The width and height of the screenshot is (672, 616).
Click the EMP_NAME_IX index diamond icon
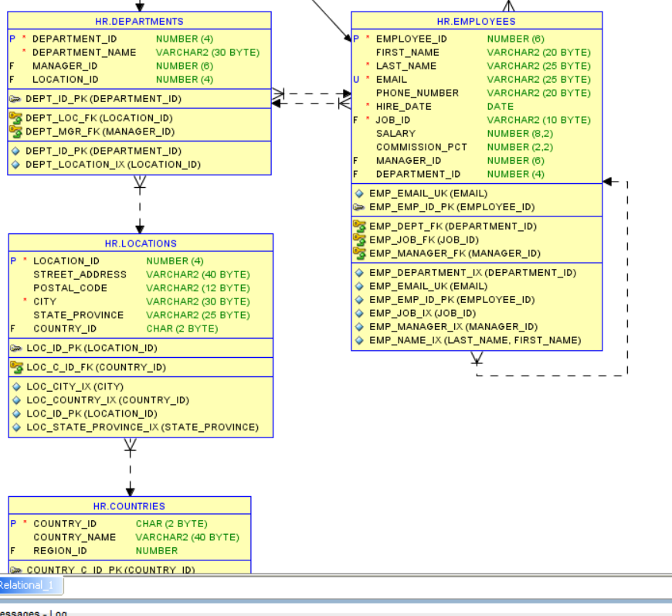[x=359, y=340]
